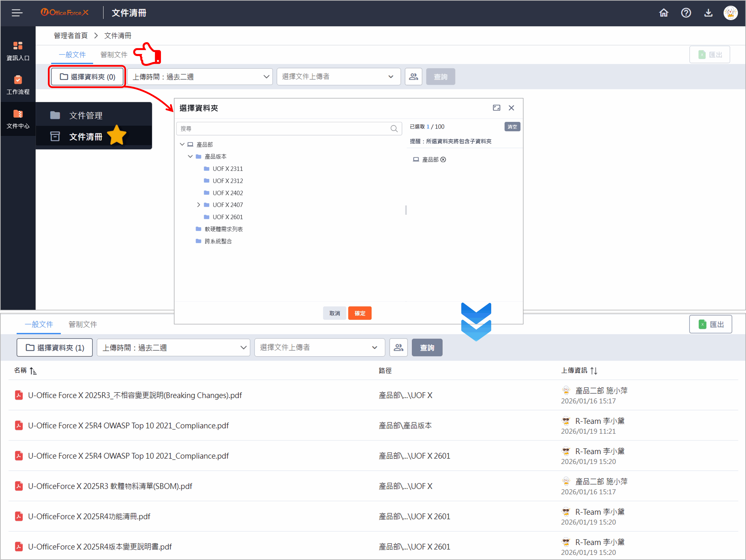Remove 產品部 from selected folders
Image resolution: width=746 pixels, height=560 pixels.
click(443, 159)
